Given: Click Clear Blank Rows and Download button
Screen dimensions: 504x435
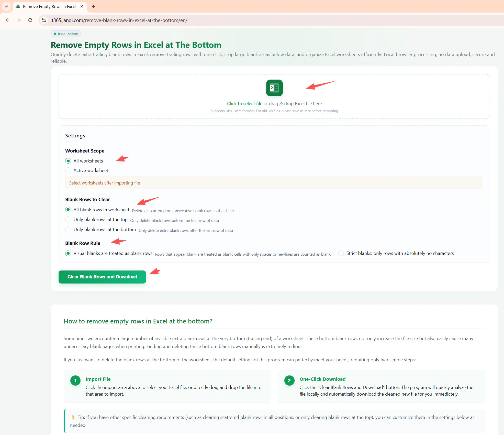Looking at the screenshot, I should (102, 277).
